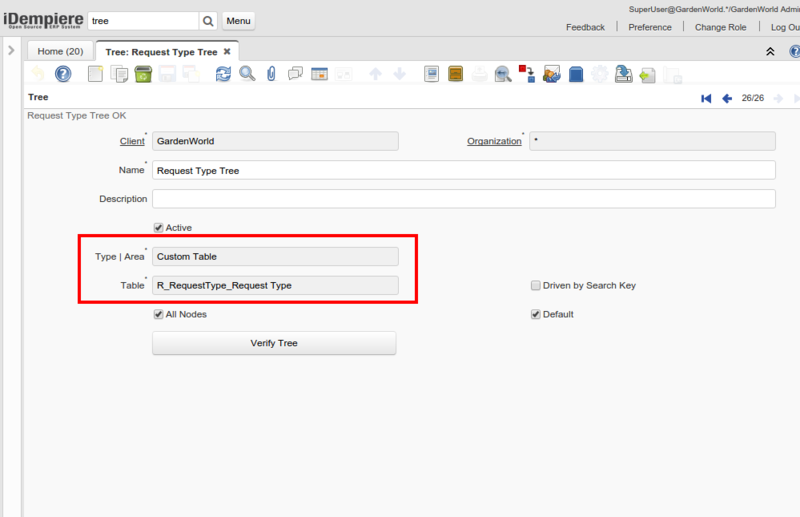Click the Name input field

point(463,170)
